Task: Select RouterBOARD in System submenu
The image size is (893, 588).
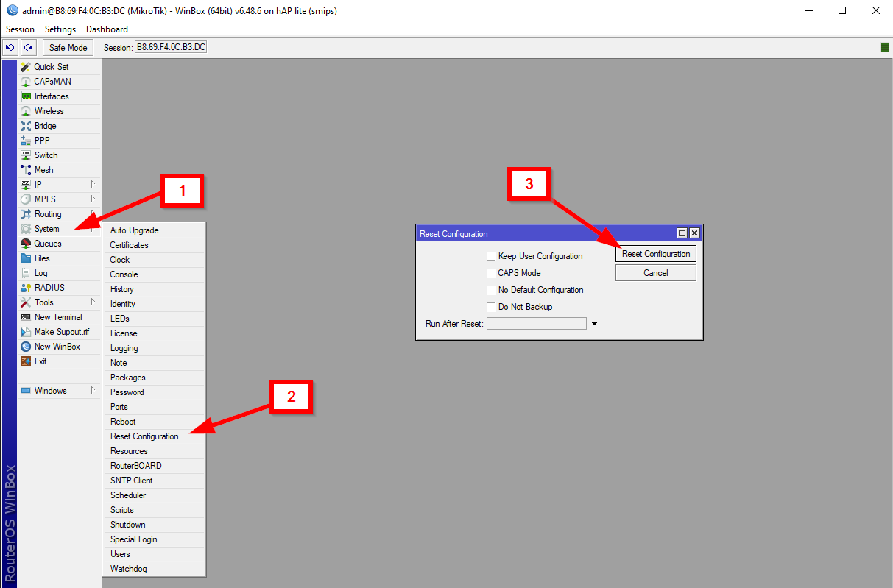Action: pyautogui.click(x=154, y=466)
